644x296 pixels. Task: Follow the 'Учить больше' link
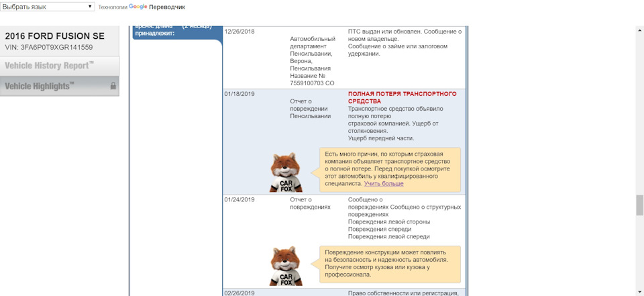click(x=384, y=184)
